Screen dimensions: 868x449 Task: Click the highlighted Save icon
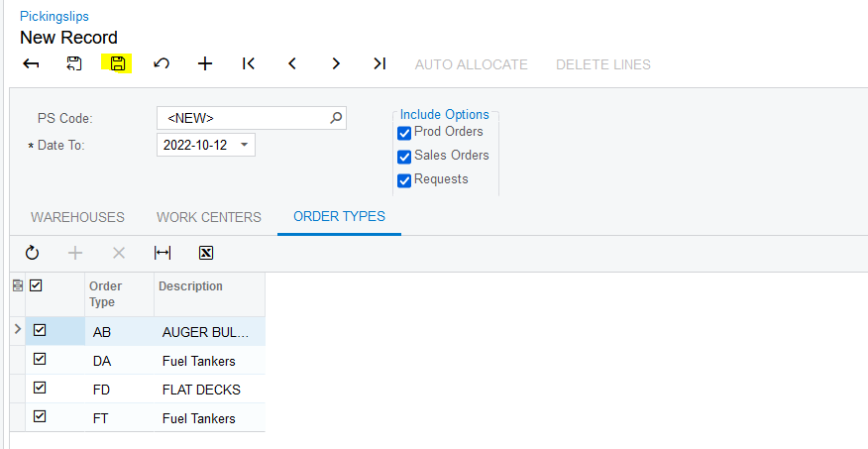point(118,64)
